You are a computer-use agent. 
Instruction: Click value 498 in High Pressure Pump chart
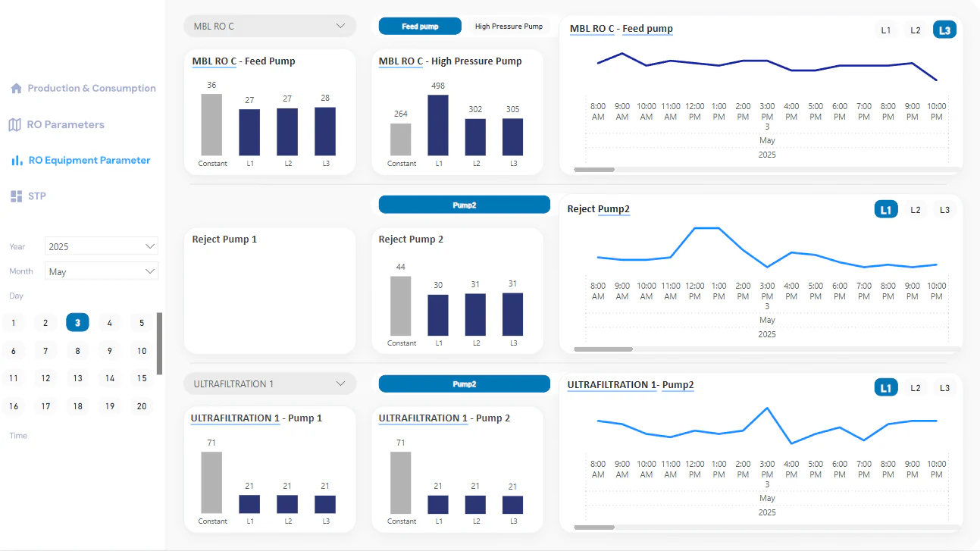[x=438, y=86]
